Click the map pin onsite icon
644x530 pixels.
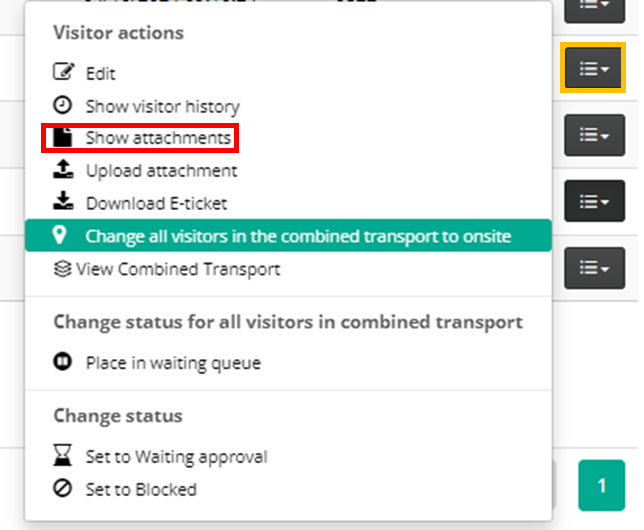tap(60, 235)
